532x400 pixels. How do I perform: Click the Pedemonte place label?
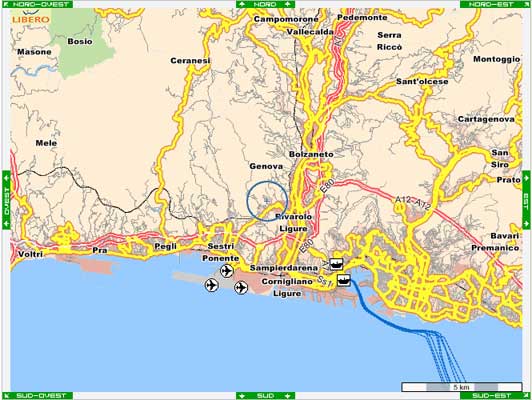point(362,17)
